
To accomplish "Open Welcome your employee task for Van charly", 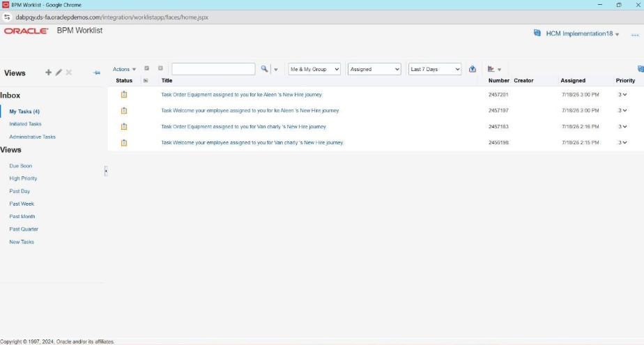I will [x=252, y=142].
